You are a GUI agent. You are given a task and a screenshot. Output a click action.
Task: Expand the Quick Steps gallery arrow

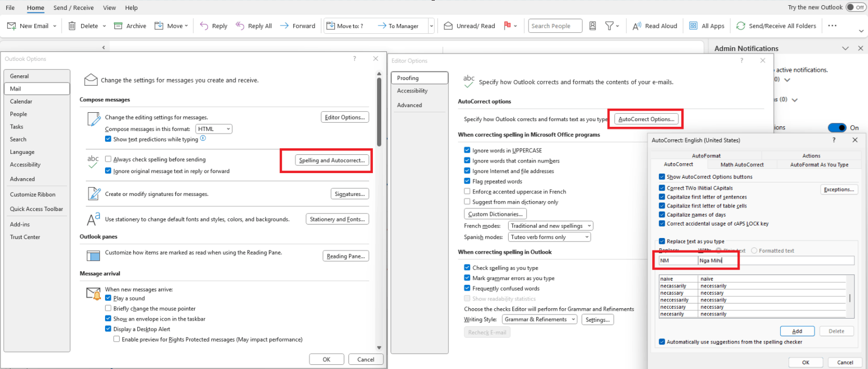[431, 26]
